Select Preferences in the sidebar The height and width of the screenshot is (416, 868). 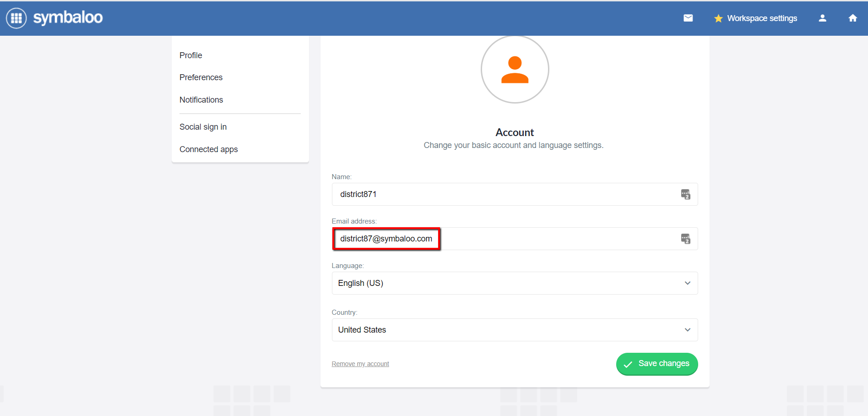point(201,77)
